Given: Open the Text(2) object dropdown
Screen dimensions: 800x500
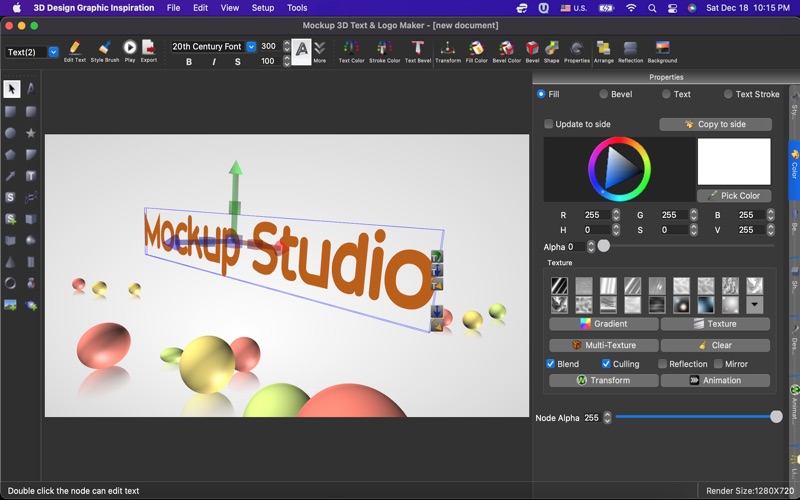Looking at the screenshot, I should click(x=54, y=52).
